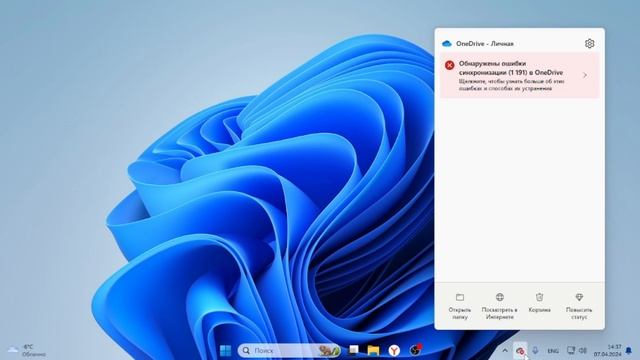
Task: Open the clock and calendar flyout
Action: pyautogui.click(x=608, y=351)
